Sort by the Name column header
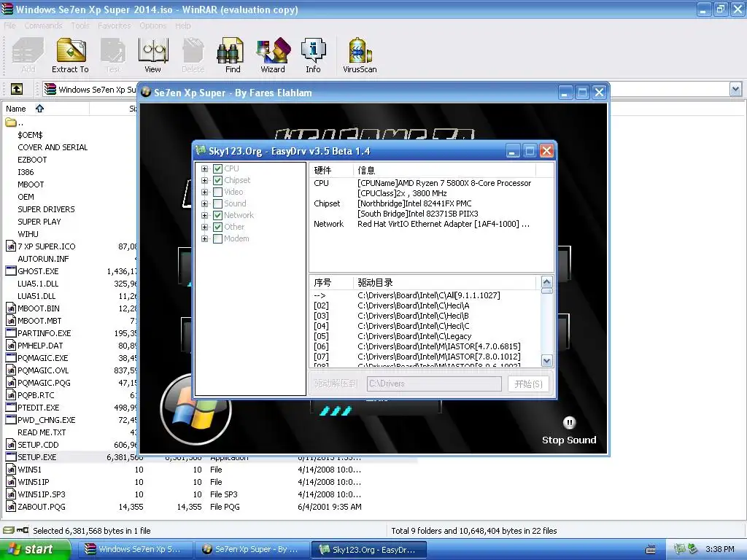The image size is (747, 560). pyautogui.click(x=45, y=109)
